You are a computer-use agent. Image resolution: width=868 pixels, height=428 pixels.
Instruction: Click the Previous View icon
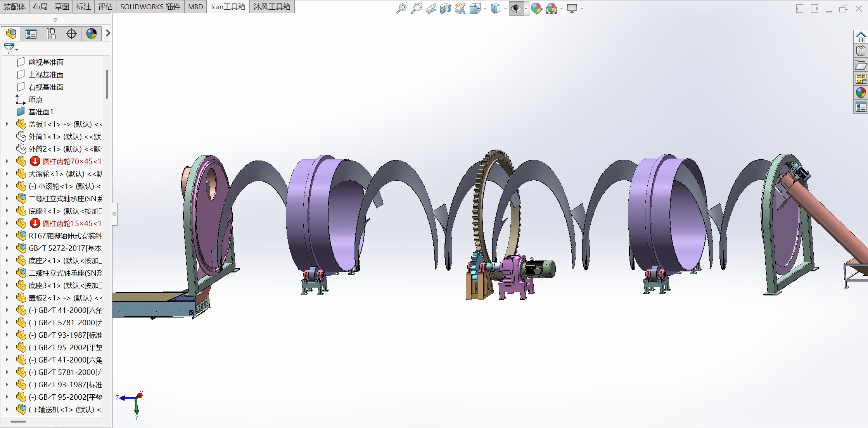[x=431, y=8]
